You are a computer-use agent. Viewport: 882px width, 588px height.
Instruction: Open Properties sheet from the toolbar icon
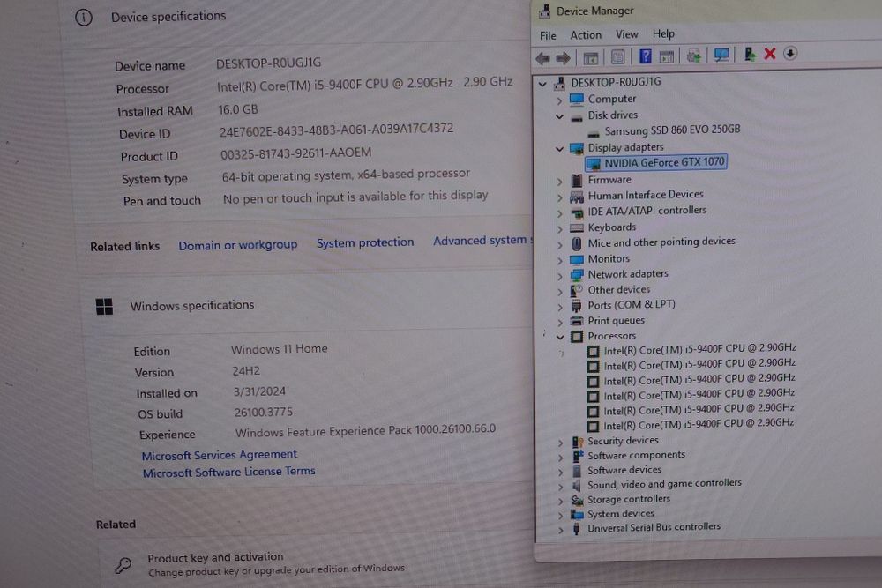617,56
